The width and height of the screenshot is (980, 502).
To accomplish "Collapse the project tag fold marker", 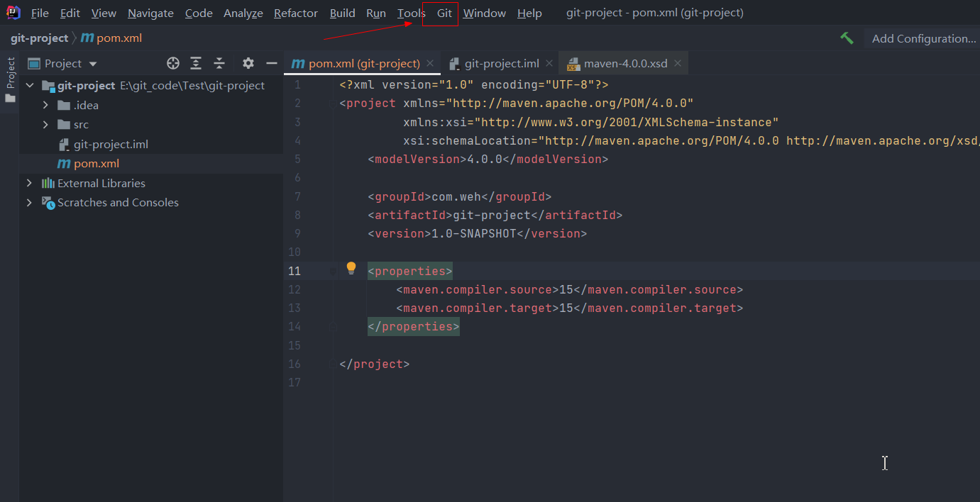I will tap(333, 104).
